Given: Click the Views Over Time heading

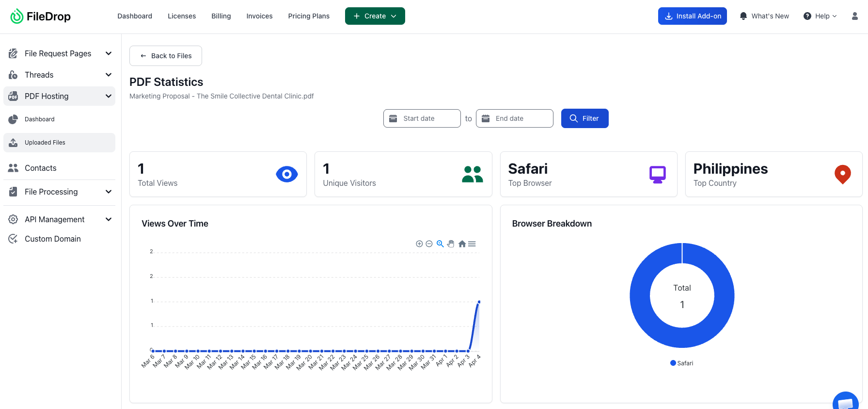Looking at the screenshot, I should coord(175,224).
